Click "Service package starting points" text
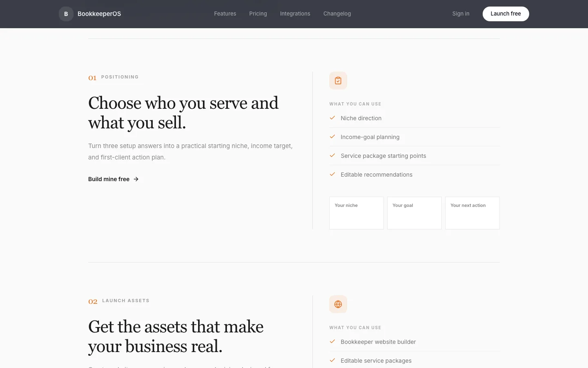 (383, 156)
